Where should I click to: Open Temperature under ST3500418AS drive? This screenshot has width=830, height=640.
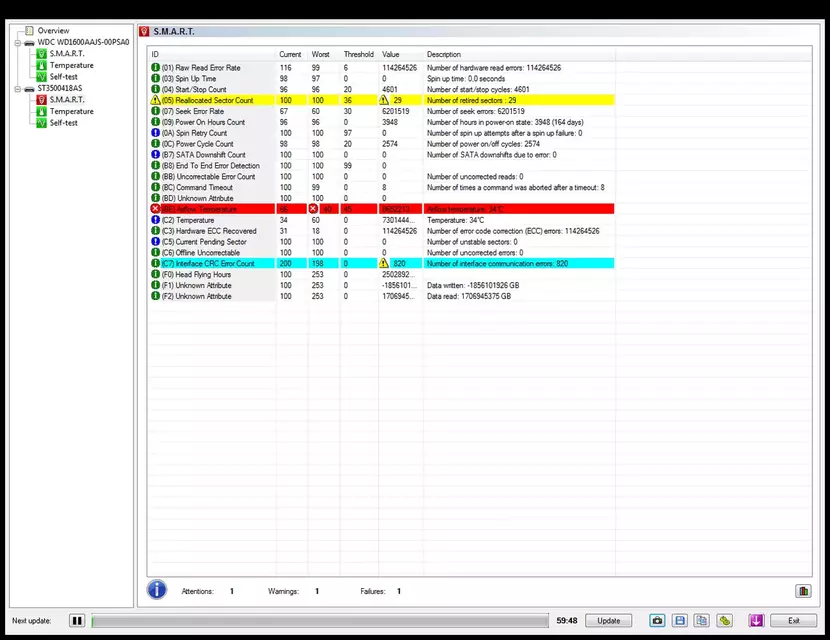pyautogui.click(x=71, y=111)
